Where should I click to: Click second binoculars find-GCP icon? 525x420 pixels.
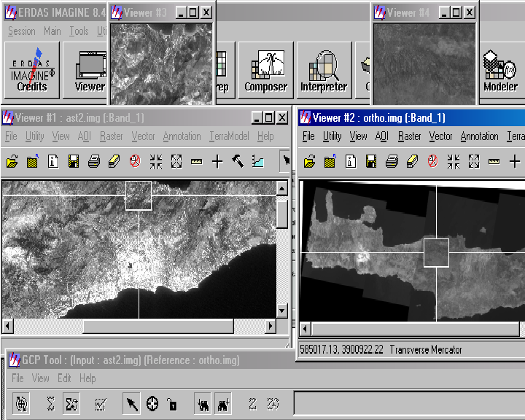point(223,404)
